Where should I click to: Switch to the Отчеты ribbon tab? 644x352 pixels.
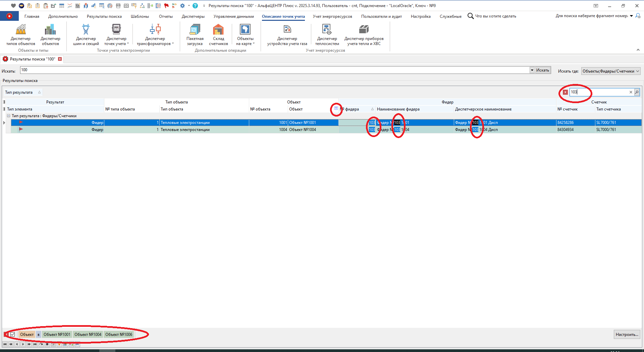166,16
